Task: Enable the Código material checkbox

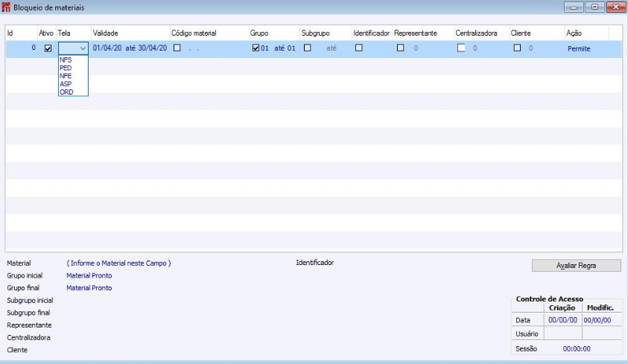Action: (x=177, y=48)
